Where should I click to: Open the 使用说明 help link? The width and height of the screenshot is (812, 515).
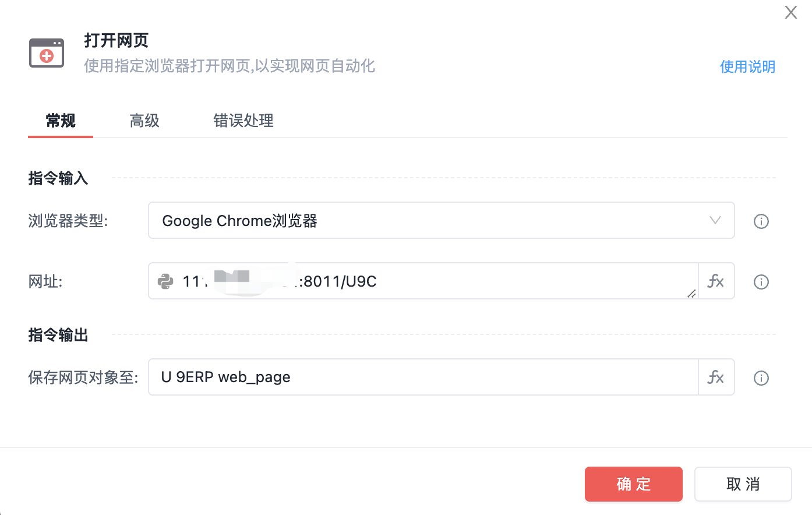coord(747,66)
